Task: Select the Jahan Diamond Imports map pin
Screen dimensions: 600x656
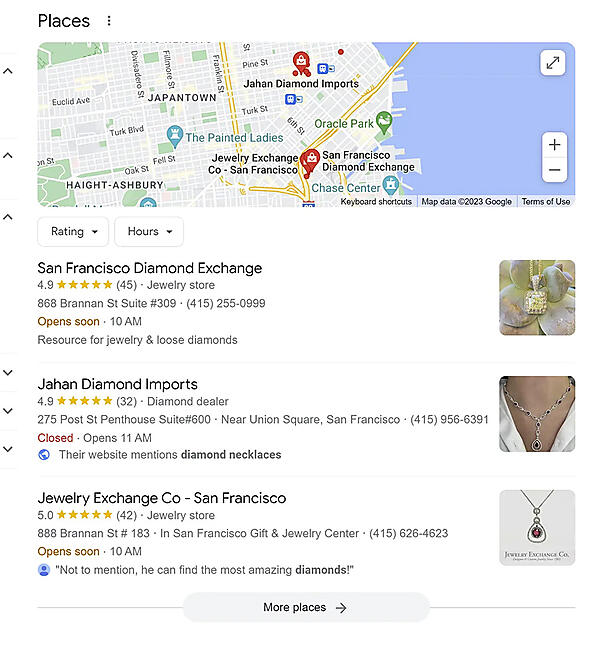Action: 301,63
